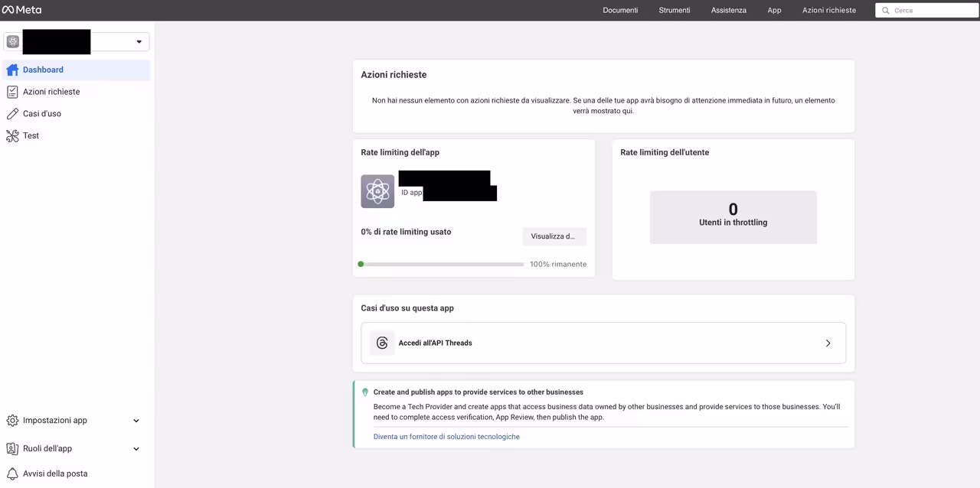The width and height of the screenshot is (980, 488).
Task: Open the Accedi all'API Threads chevron arrow
Action: (828, 343)
